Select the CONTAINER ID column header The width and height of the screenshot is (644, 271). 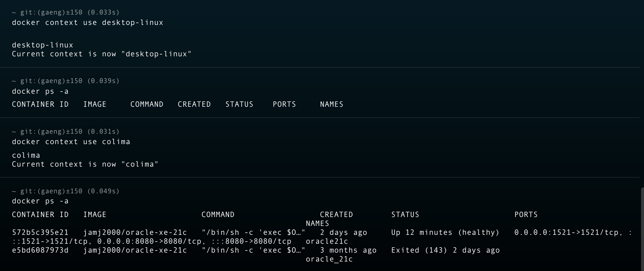[40, 214]
